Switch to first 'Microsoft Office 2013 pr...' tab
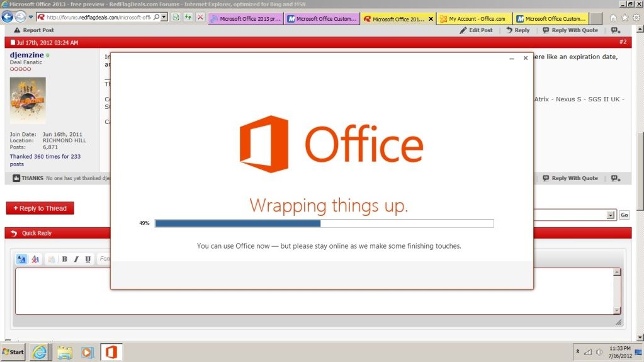This screenshot has width=644, height=362. (246, 18)
